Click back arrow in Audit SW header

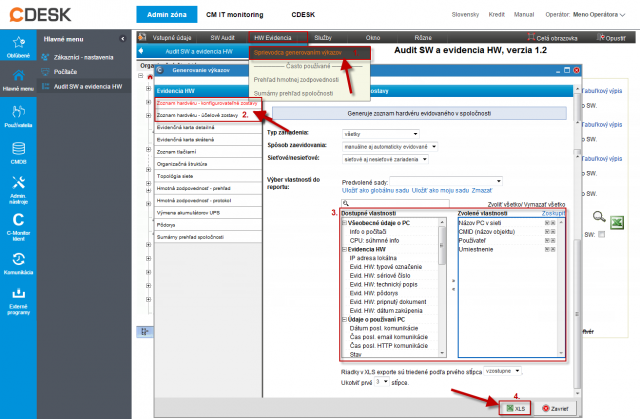coord(142,51)
